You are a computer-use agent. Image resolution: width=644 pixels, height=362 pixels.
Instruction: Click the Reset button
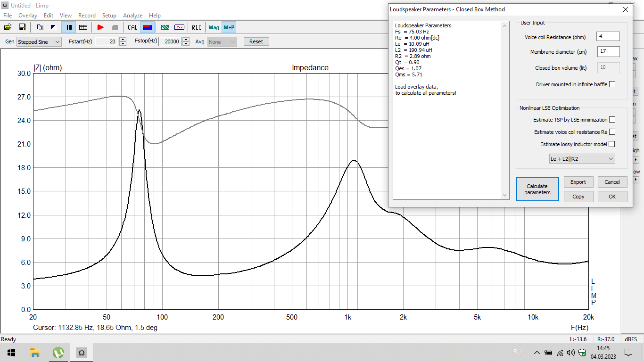tap(256, 41)
